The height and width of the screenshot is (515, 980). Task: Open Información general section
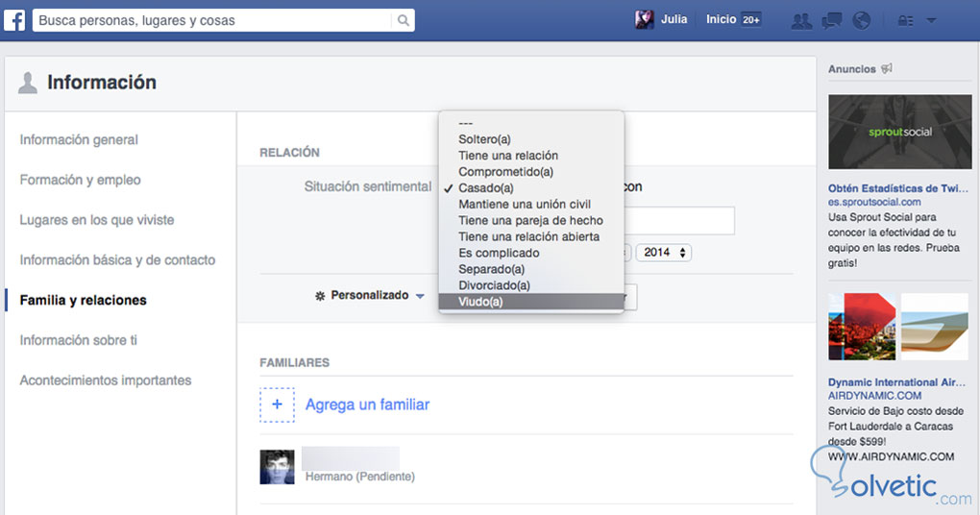pos(79,139)
